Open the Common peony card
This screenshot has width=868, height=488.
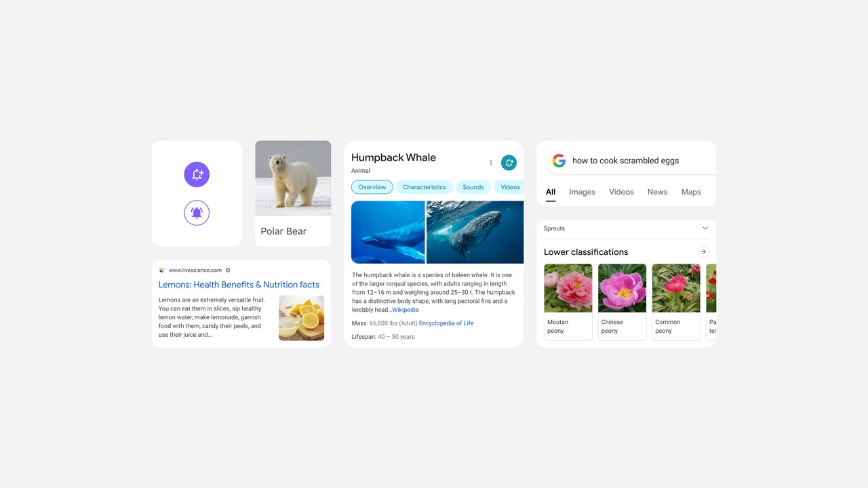(x=676, y=302)
